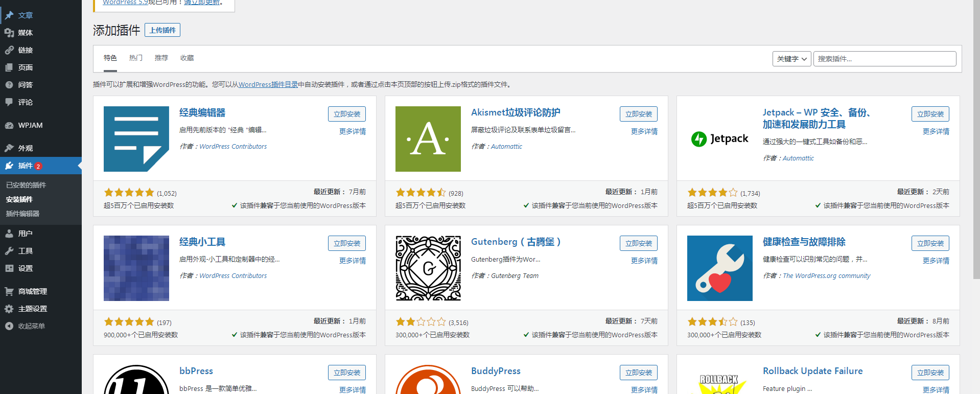The image size is (980, 394).
Task: Open the 页面 pages menu icon
Action: pyautogui.click(x=9, y=67)
